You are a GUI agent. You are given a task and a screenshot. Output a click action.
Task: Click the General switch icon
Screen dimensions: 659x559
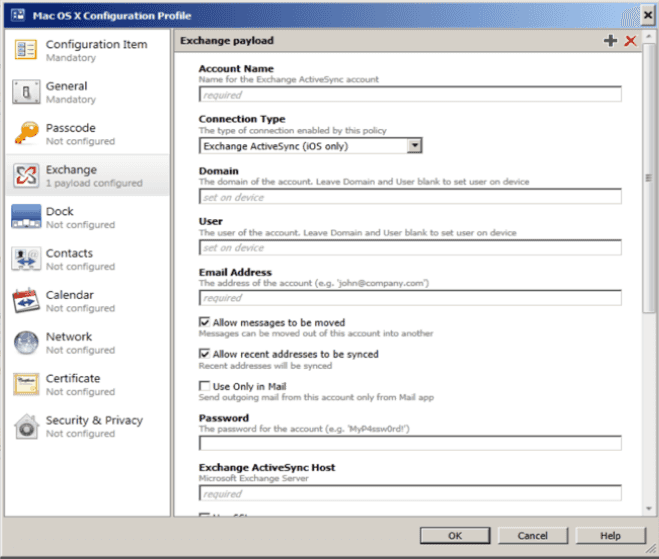pyautogui.click(x=26, y=92)
